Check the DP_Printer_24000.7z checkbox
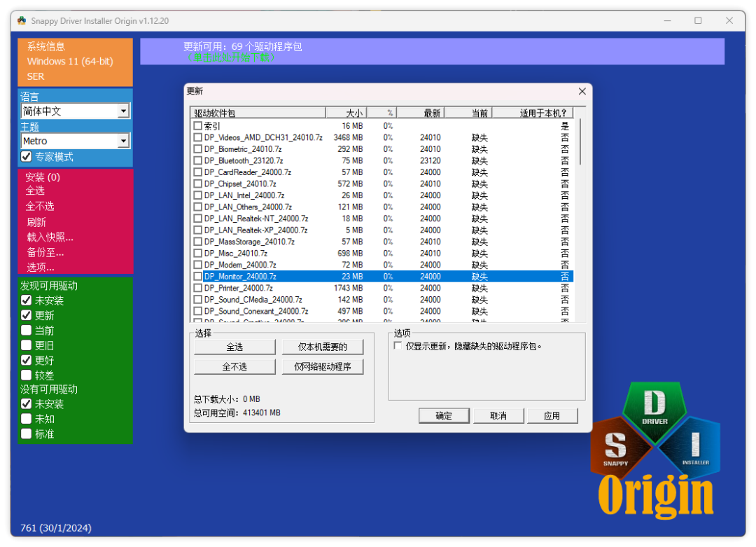This screenshot has height=547, width=756. click(x=197, y=288)
